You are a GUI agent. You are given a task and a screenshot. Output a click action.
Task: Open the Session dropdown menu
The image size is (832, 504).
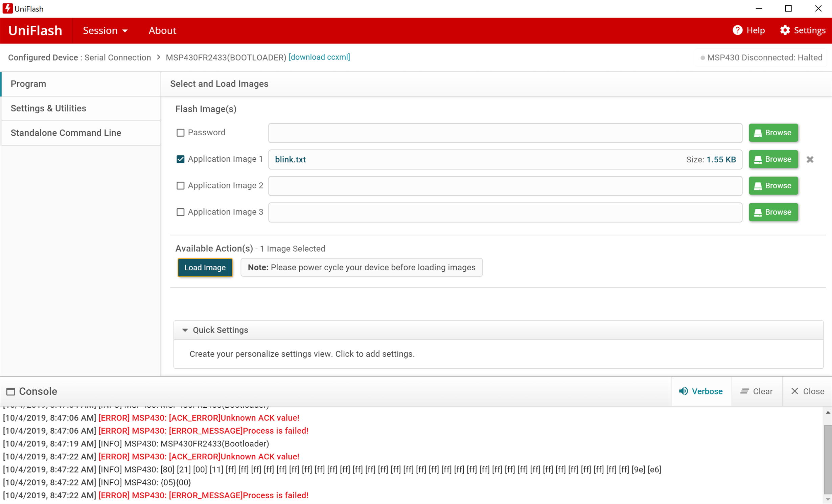click(x=105, y=30)
